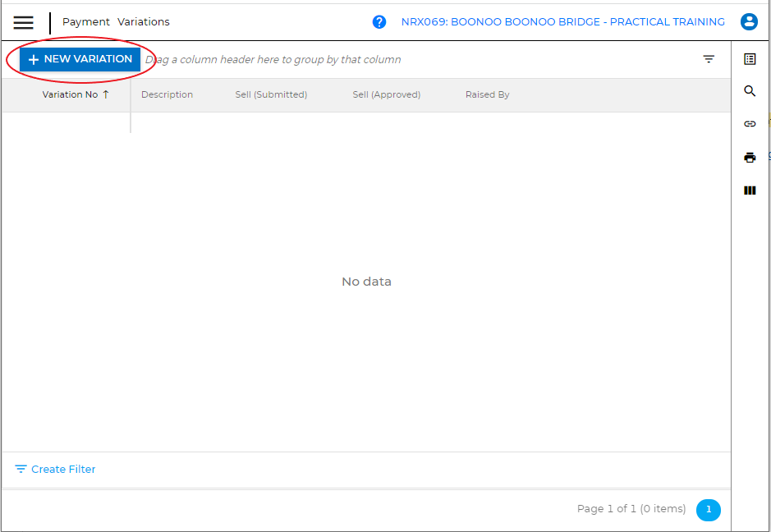Open the user account profile icon
This screenshot has width=771, height=532.
click(x=749, y=22)
